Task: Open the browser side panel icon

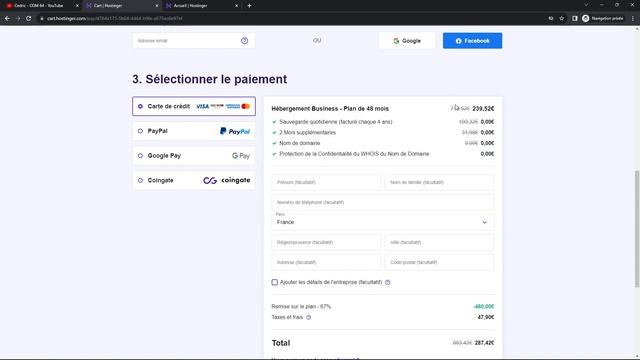Action: 575,18
